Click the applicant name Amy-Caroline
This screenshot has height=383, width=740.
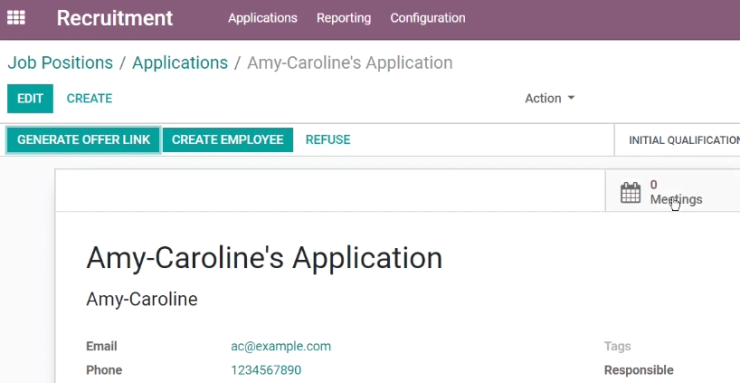[x=142, y=299]
